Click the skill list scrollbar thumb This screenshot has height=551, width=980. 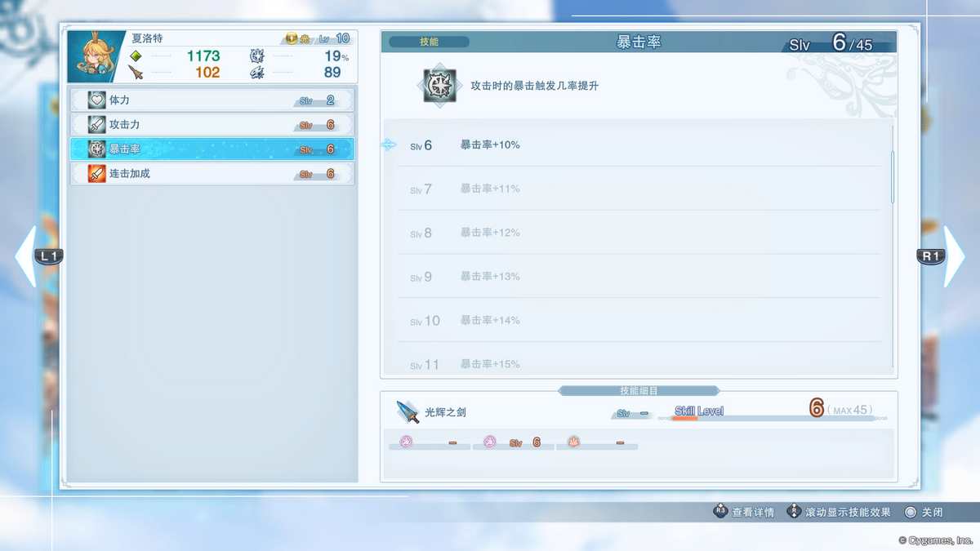pyautogui.click(x=892, y=176)
